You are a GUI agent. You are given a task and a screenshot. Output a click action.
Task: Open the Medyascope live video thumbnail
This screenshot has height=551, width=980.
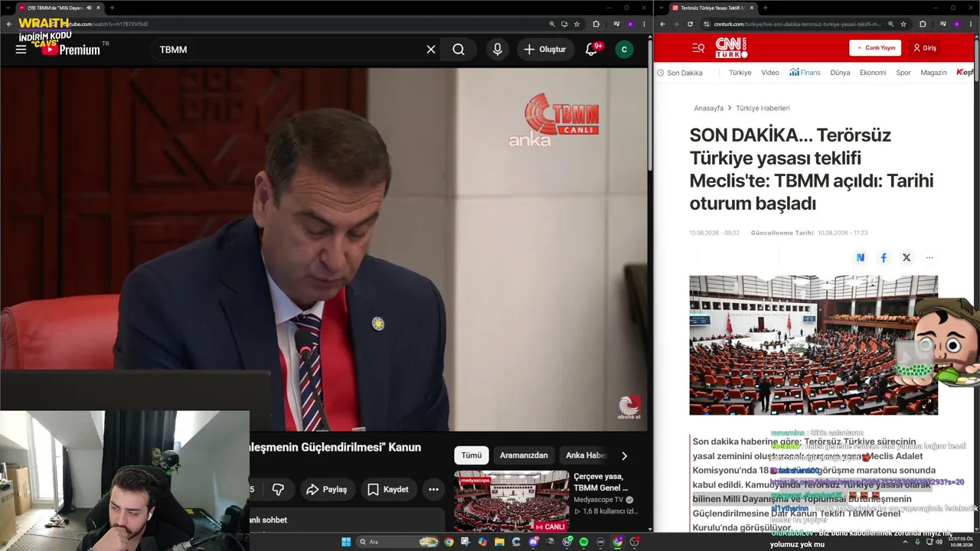click(x=511, y=502)
